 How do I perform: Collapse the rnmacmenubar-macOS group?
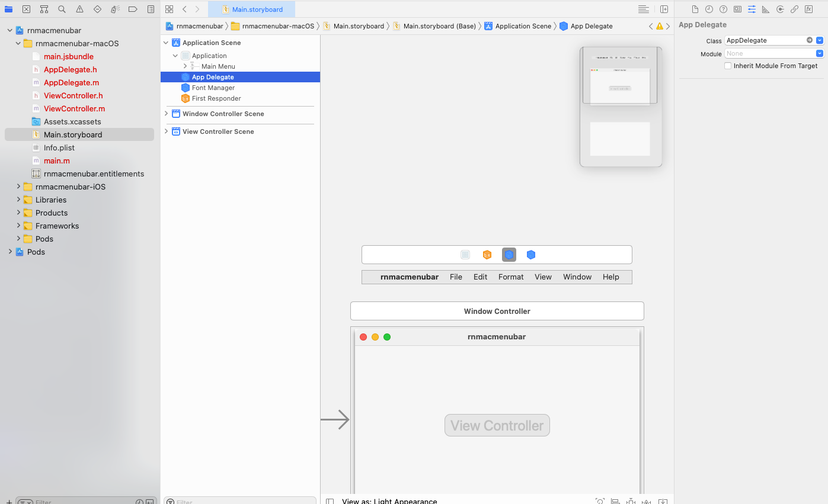pyautogui.click(x=18, y=43)
